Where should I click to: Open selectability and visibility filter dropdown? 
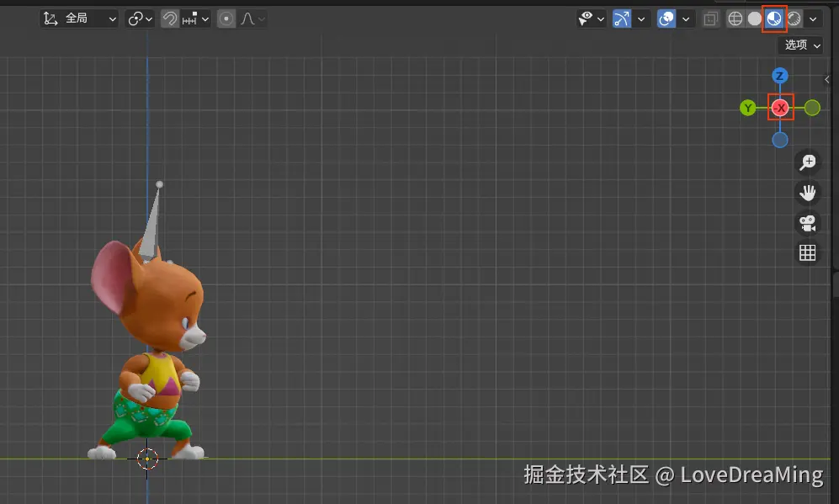coord(592,19)
